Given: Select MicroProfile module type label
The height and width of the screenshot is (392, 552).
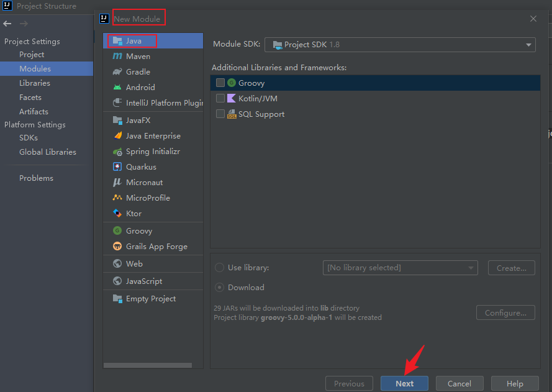Looking at the screenshot, I should coord(148,198).
